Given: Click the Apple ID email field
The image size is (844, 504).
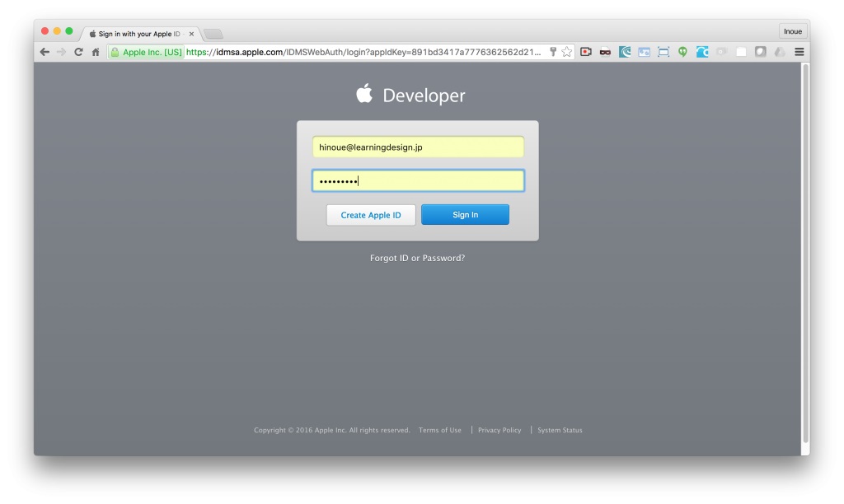Looking at the screenshot, I should (x=418, y=147).
